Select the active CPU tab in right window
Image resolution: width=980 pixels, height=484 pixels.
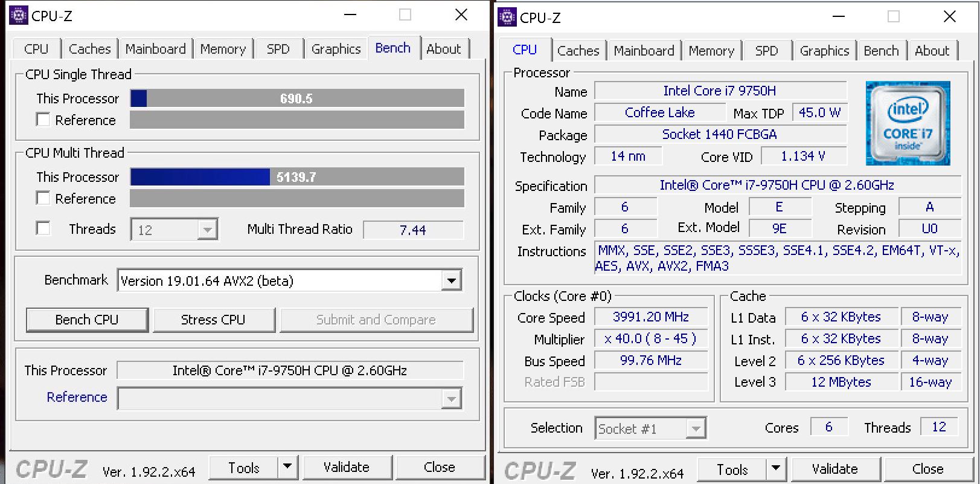pos(525,50)
